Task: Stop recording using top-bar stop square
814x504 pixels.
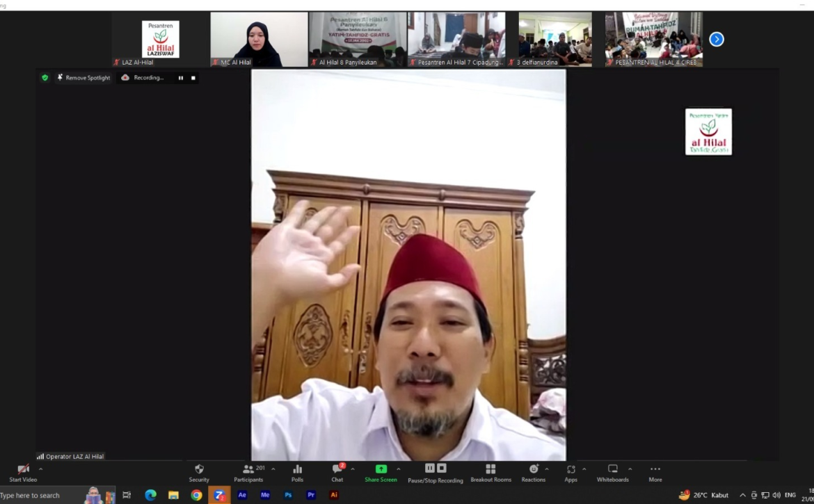Action: tap(193, 78)
